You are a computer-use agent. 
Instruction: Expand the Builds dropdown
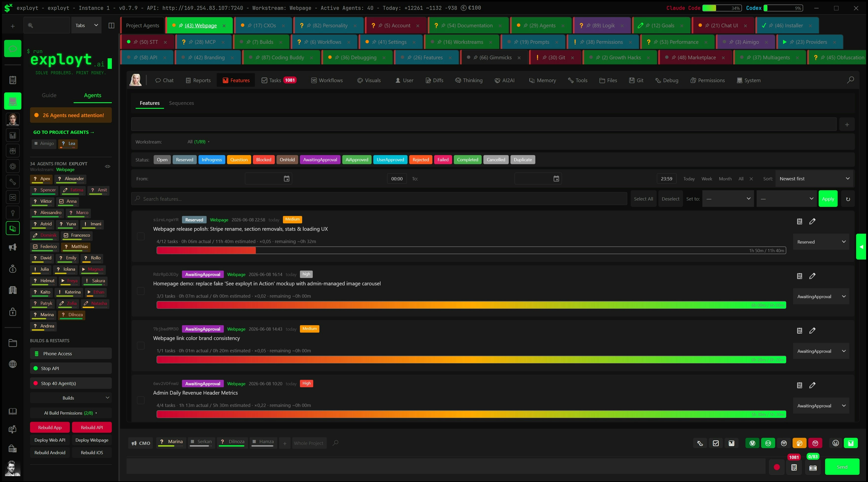coord(71,398)
